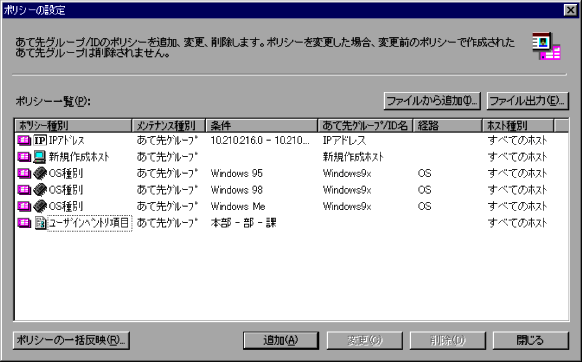Click the pink group icon in the IPアドレス row
582x362 pixels.
coord(24,140)
